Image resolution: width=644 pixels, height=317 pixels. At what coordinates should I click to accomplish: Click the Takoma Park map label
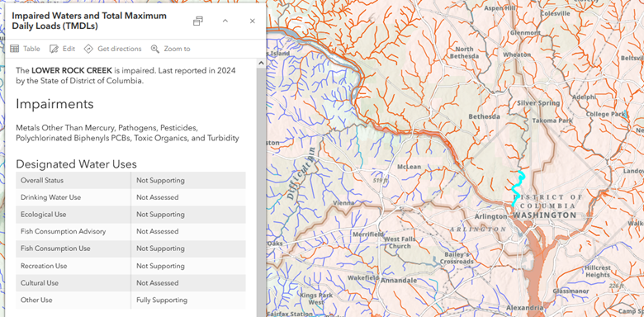[552, 121]
